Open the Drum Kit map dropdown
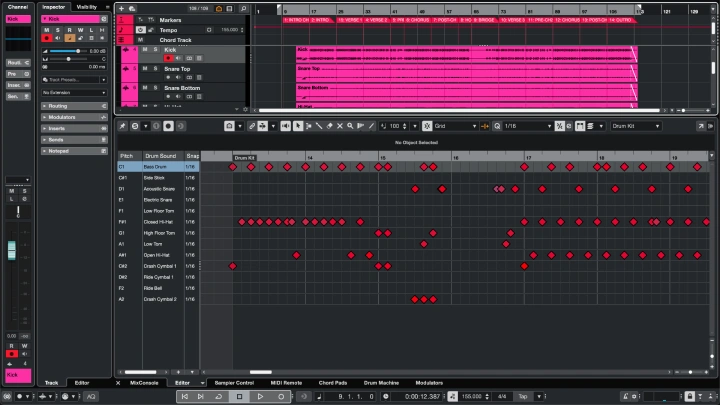 point(636,126)
